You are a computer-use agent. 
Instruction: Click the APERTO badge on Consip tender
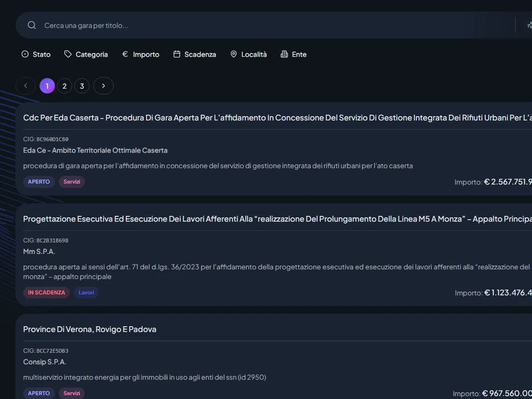click(39, 393)
